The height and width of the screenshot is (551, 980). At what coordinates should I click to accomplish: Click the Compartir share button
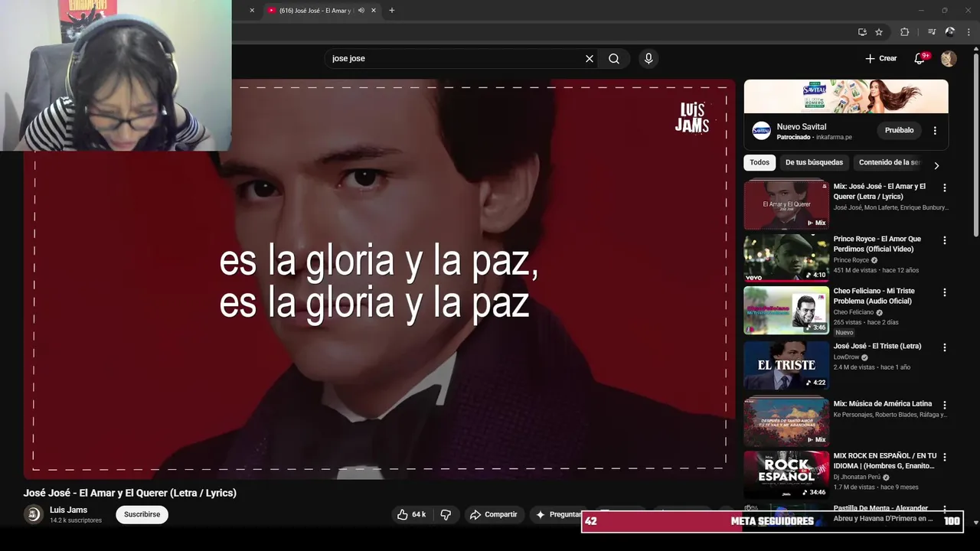click(x=494, y=514)
